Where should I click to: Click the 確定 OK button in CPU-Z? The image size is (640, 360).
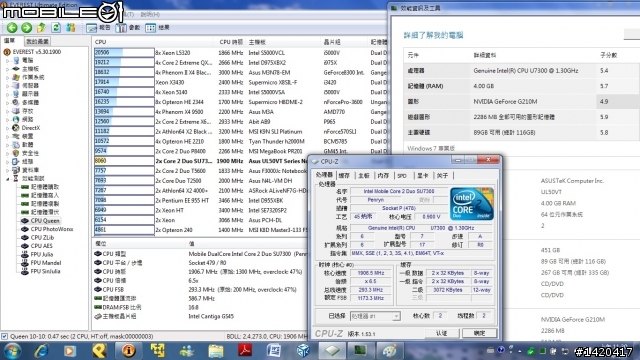pyautogui.click(x=480, y=333)
